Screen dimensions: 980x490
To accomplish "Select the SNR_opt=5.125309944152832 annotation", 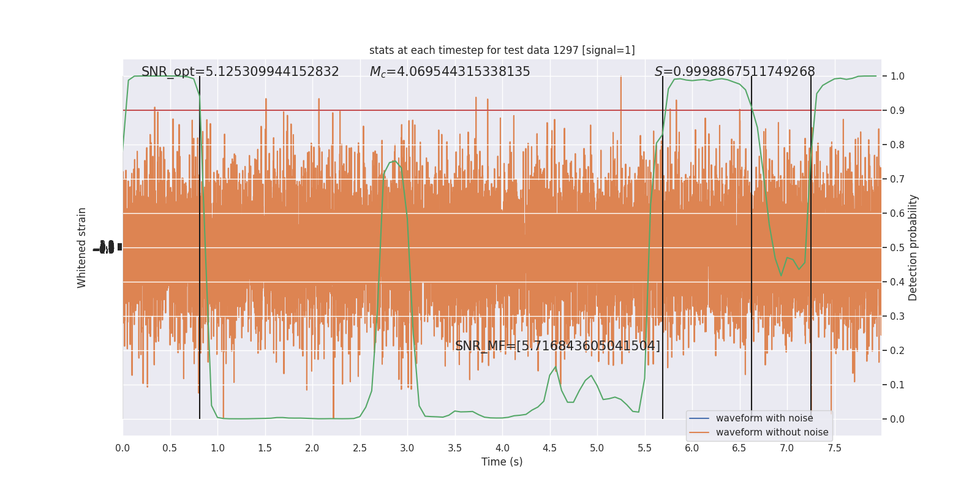I will pos(240,72).
